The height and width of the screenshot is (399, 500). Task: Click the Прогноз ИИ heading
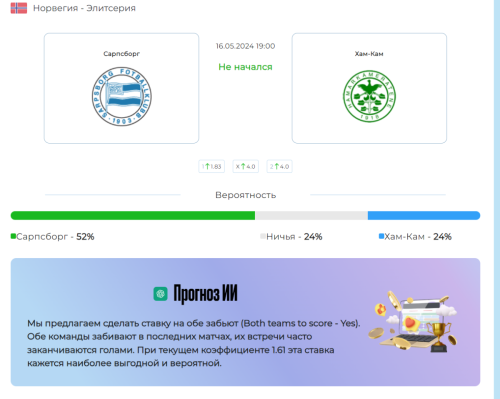(x=205, y=294)
